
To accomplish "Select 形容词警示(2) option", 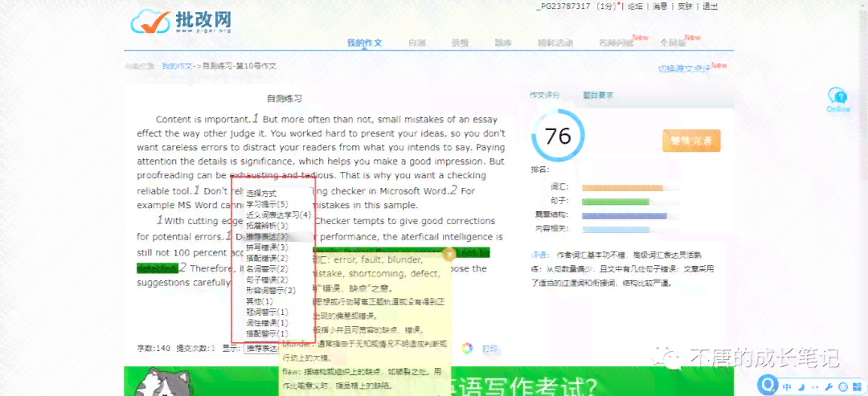I will point(272,290).
